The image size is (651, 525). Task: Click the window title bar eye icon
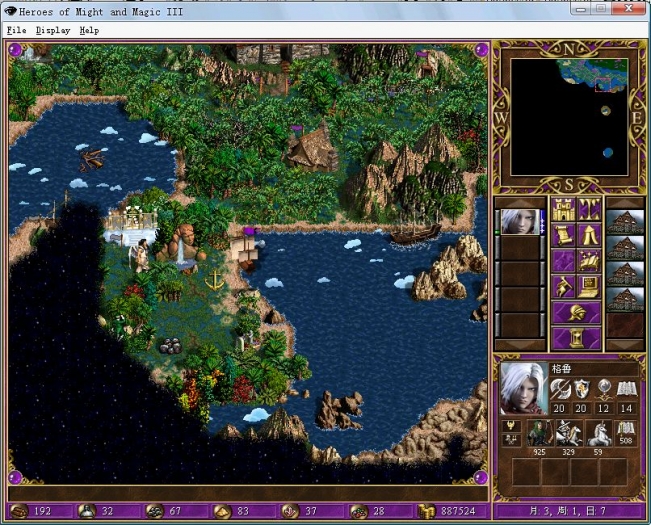[x=10, y=11]
